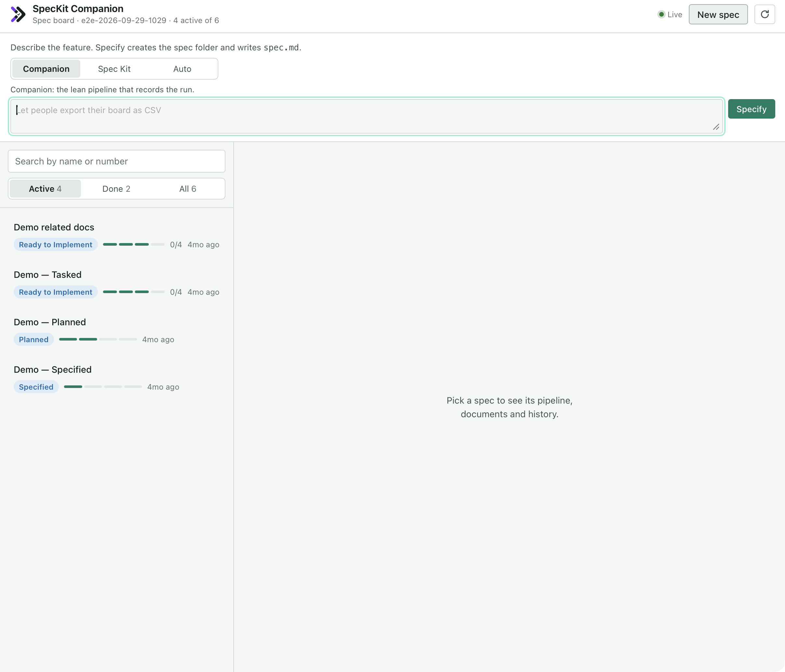
Task: Select the Companion pipeline mode
Action: click(46, 69)
